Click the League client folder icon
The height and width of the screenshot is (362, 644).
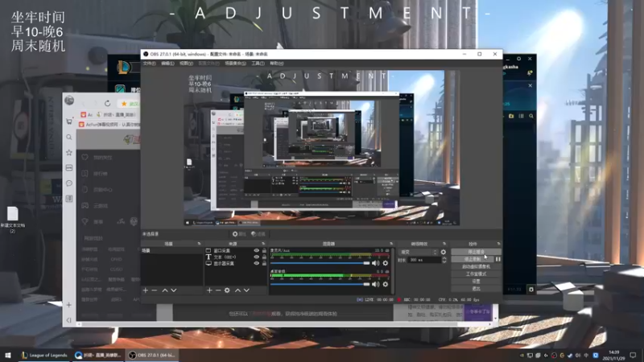click(511, 116)
